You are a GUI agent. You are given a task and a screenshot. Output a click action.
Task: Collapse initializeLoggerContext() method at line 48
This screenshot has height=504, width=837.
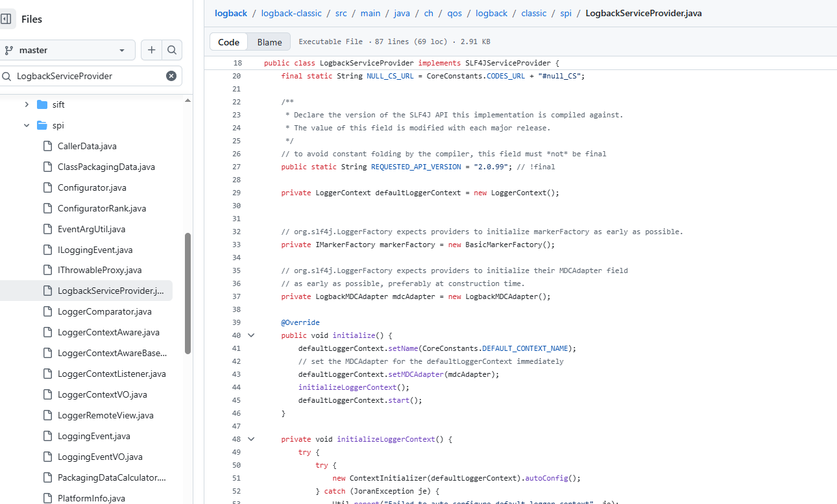click(251, 439)
